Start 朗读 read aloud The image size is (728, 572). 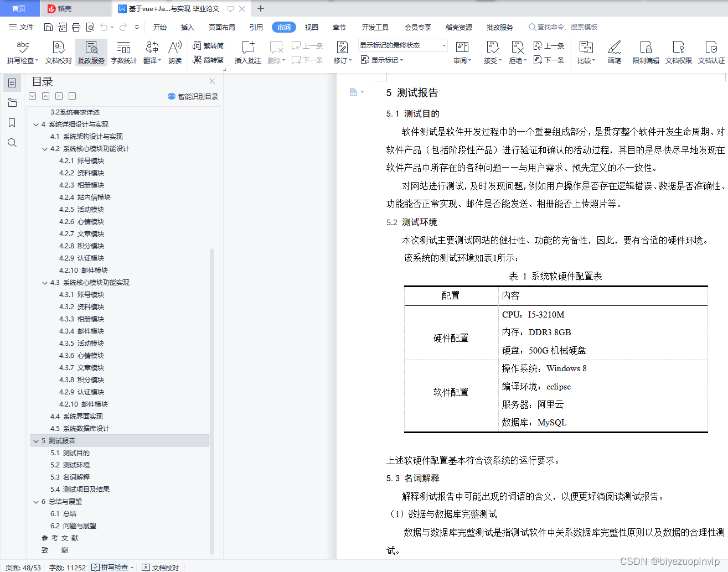[x=175, y=53]
